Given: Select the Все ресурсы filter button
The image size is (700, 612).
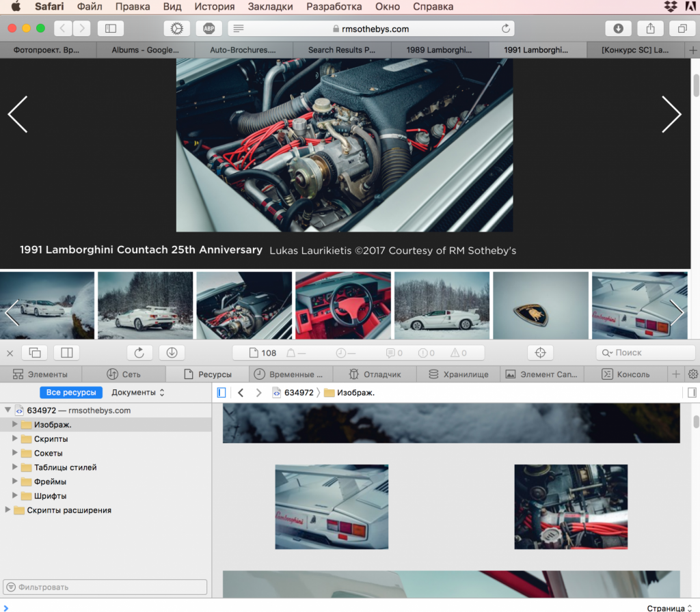Looking at the screenshot, I should pos(71,393).
